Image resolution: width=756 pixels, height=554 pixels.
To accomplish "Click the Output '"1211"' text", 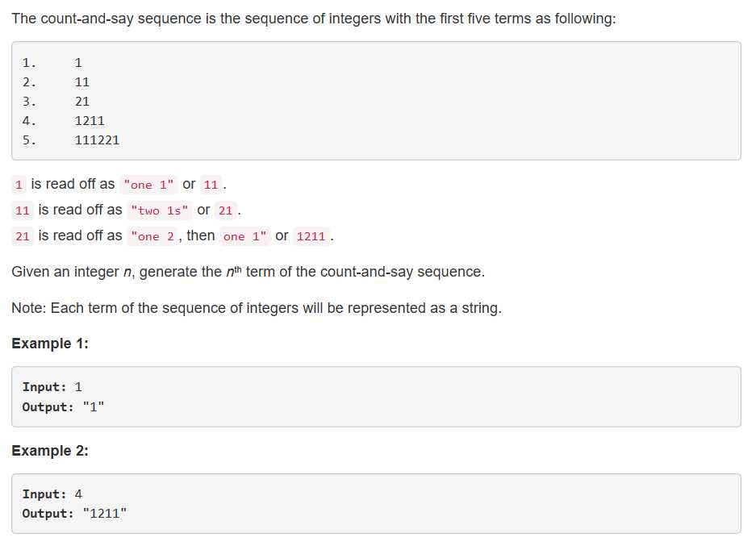I will pos(105,514).
